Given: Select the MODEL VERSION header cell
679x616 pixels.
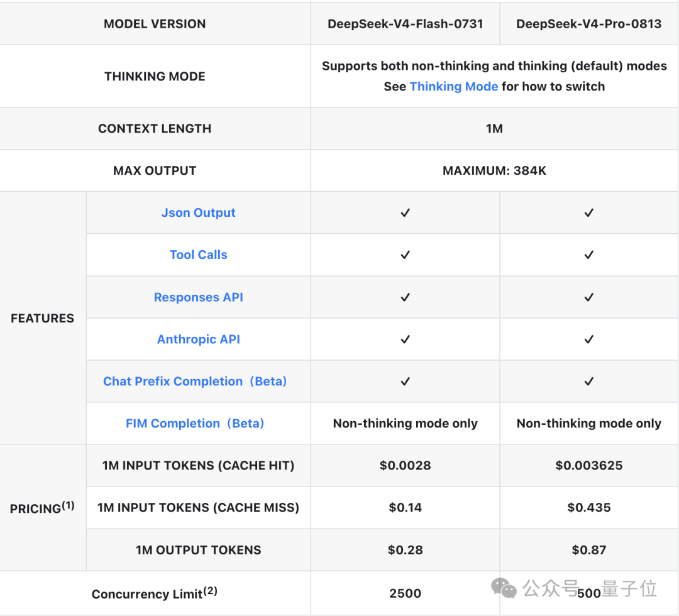Looking at the screenshot, I should tap(155, 24).
